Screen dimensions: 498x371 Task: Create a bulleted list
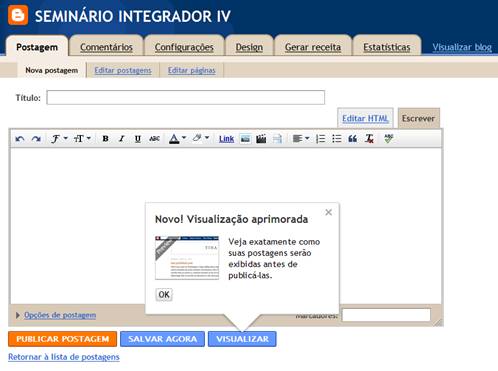(x=337, y=139)
